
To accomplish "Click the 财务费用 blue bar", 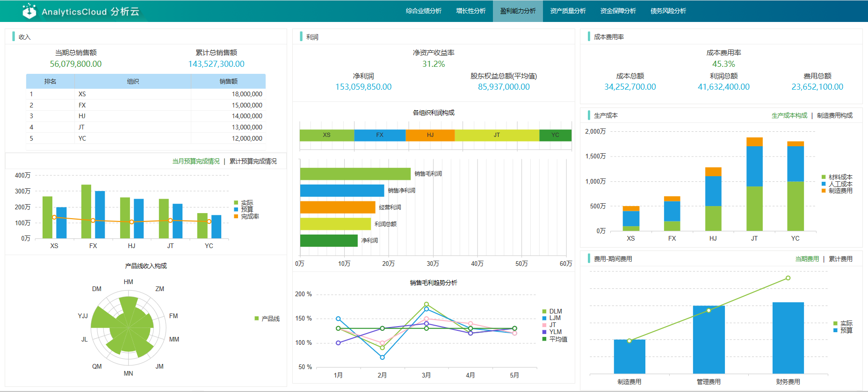I will tap(788, 338).
